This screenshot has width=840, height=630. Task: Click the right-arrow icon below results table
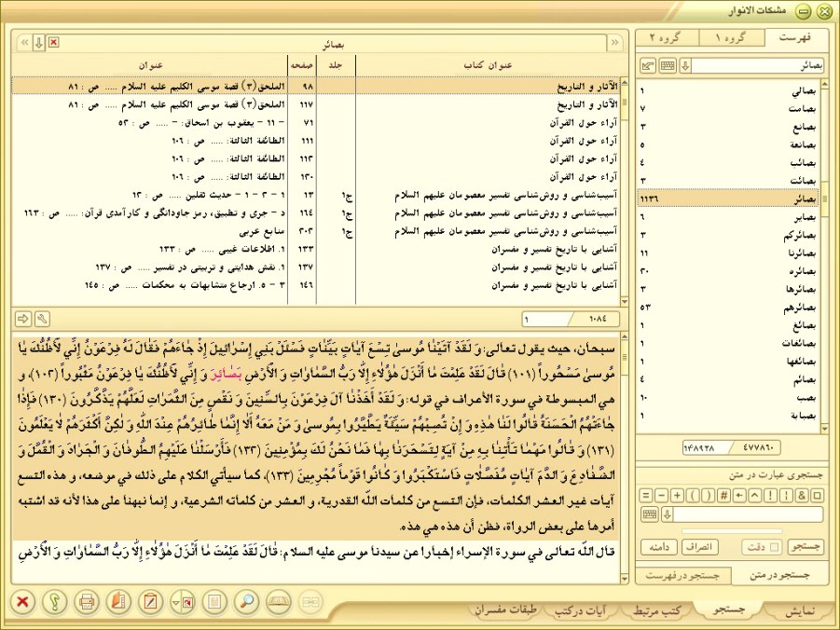pyautogui.click(x=23, y=319)
